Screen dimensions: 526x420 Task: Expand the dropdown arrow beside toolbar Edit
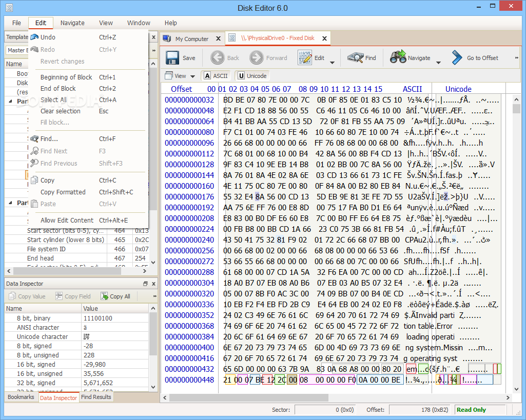[x=332, y=63]
